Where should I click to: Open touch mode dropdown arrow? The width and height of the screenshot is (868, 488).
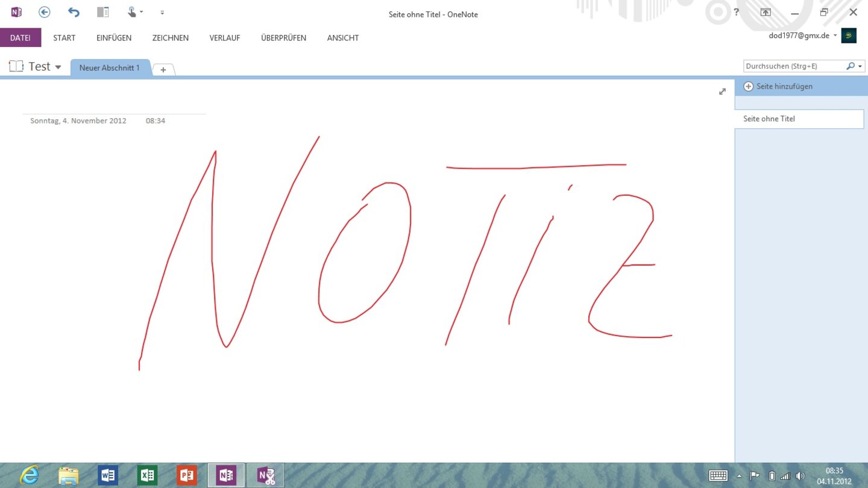[142, 12]
